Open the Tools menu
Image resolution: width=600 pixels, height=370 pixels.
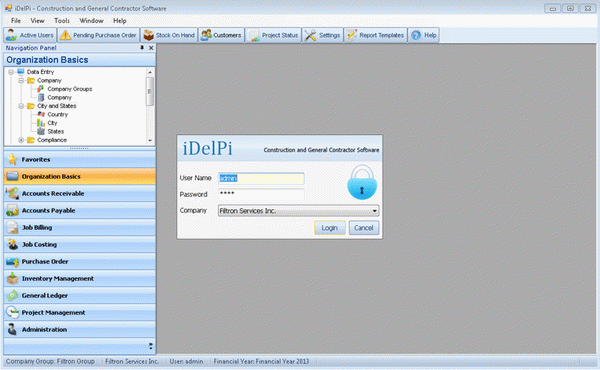pyautogui.click(x=62, y=21)
